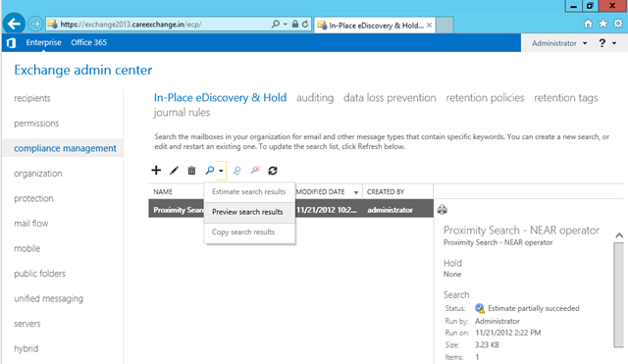The height and width of the screenshot is (364, 628).
Task: Open recipients in the left navigation
Action: pos(32,98)
